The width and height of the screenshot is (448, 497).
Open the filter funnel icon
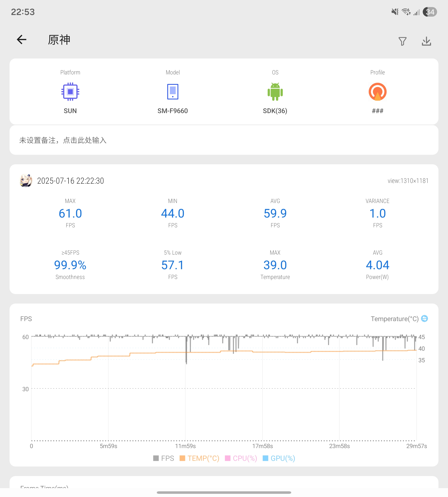point(402,41)
